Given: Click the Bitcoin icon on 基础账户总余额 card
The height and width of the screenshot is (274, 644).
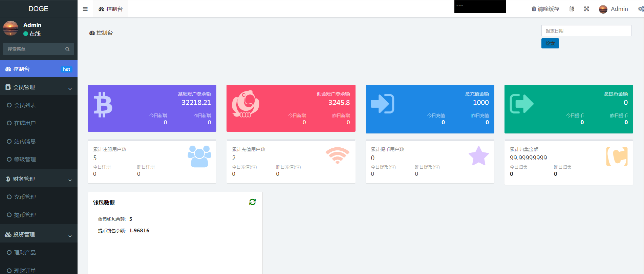Looking at the screenshot, I should point(103,105).
